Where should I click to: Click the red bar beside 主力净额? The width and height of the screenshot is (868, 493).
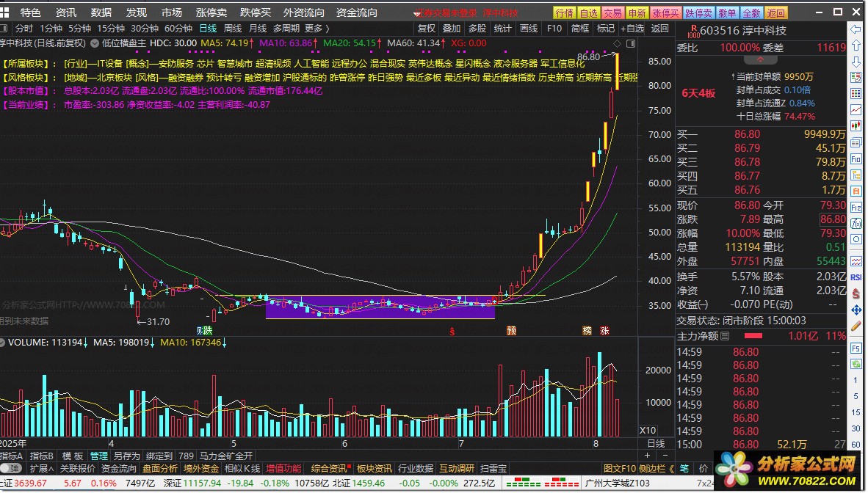point(753,336)
